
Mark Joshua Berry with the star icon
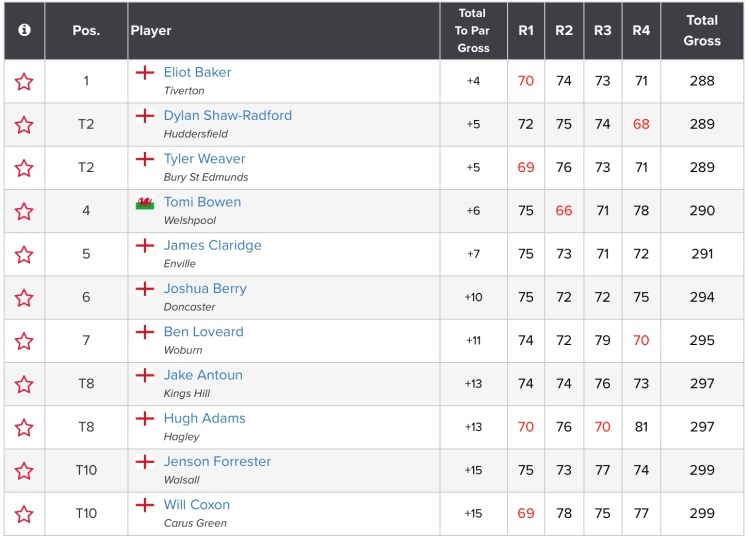tap(24, 298)
